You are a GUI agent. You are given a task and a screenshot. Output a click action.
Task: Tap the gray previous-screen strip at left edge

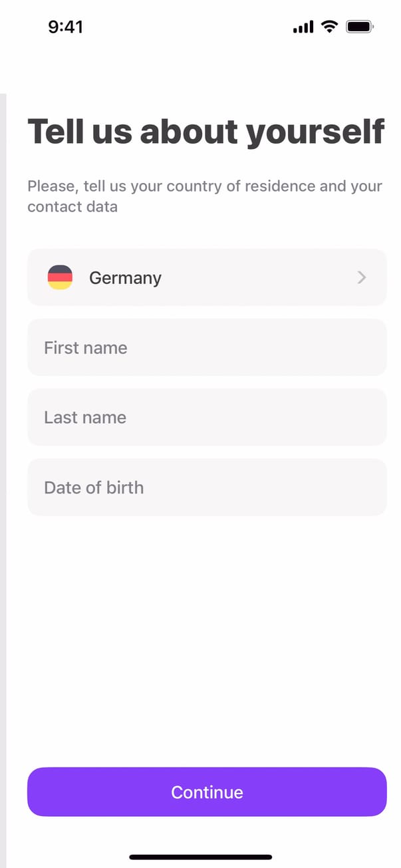click(3, 466)
